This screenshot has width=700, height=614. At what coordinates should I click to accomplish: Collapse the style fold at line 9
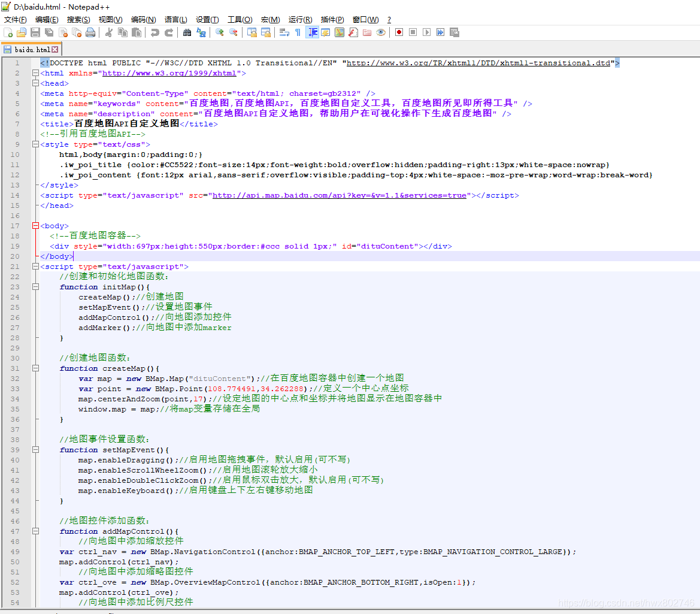pyautogui.click(x=35, y=145)
